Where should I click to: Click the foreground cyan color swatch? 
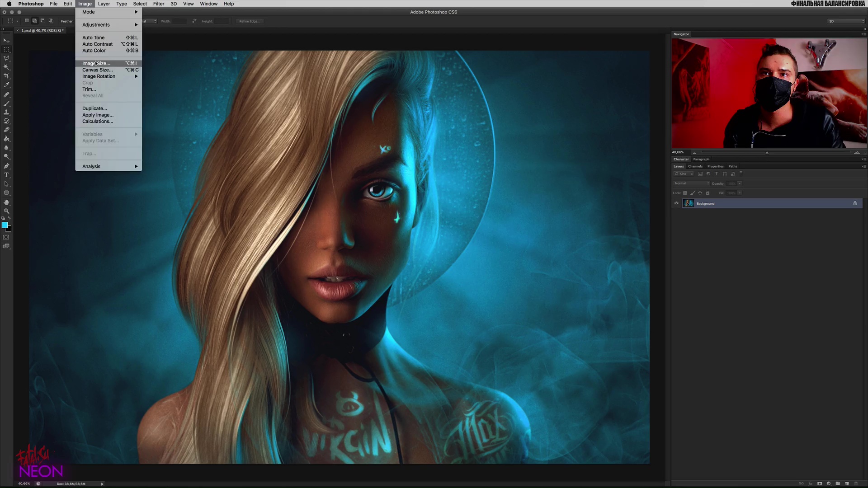[x=5, y=225]
